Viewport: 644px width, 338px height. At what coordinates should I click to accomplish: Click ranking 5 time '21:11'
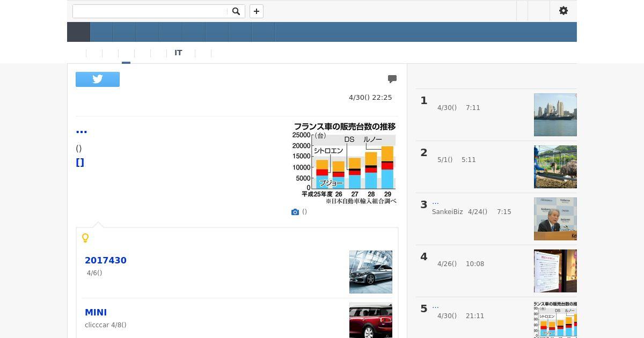click(475, 316)
